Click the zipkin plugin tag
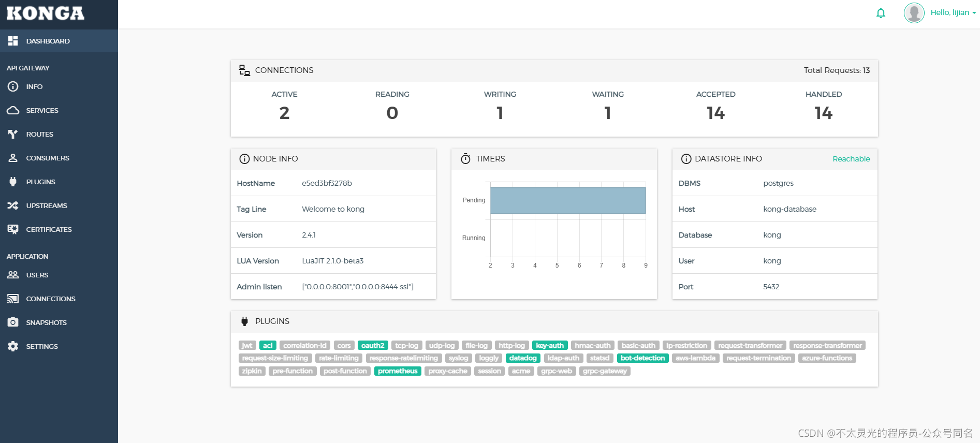The image size is (980, 443). pyautogui.click(x=252, y=371)
